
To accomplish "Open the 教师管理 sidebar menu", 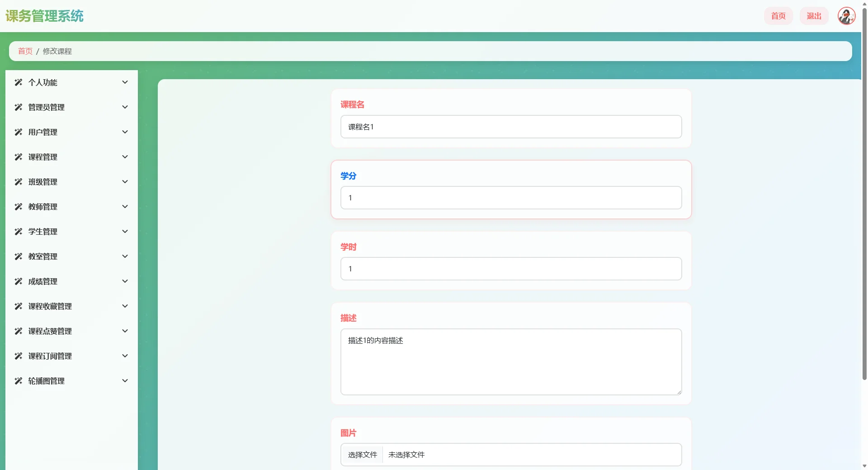I will point(71,207).
